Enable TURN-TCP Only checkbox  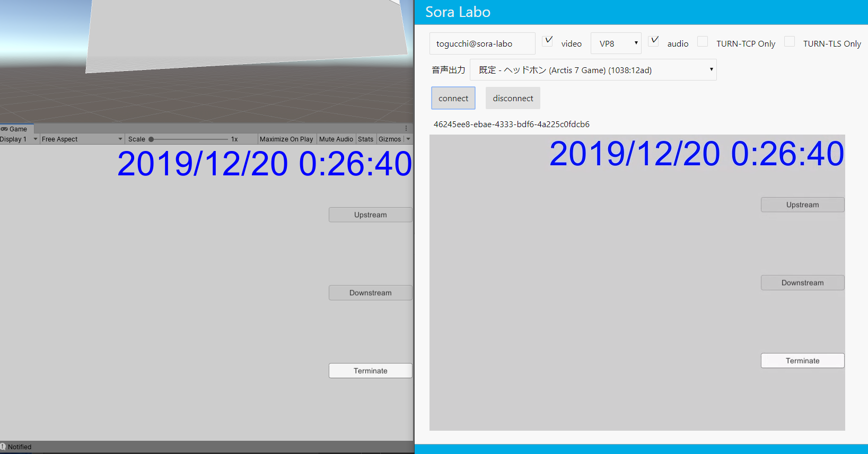[703, 41]
